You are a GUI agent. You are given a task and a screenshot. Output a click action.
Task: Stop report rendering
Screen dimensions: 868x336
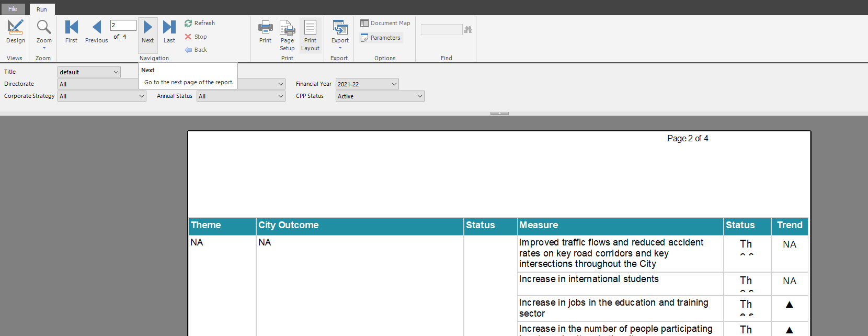(196, 37)
